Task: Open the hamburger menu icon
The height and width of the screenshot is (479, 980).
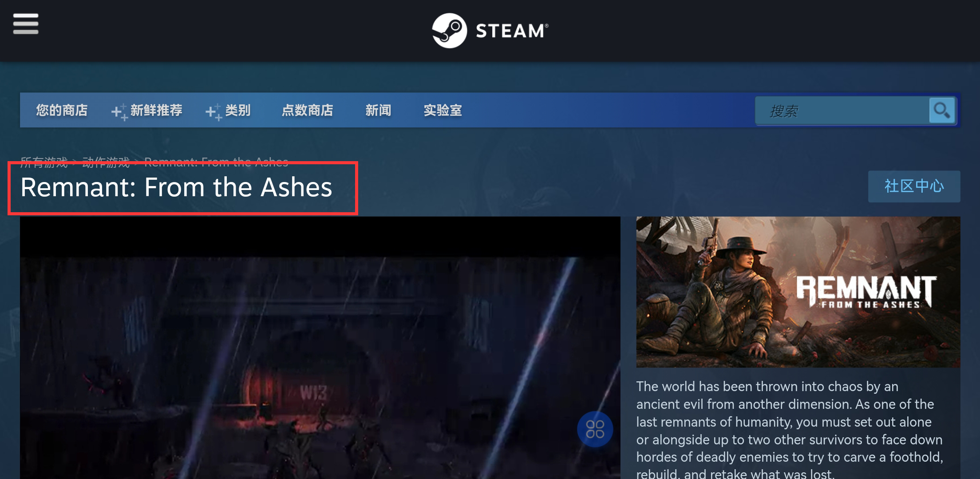Action: coord(26,24)
